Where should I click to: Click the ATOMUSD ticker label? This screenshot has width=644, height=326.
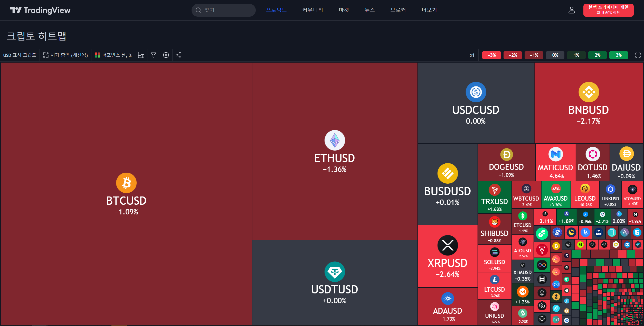(632, 199)
